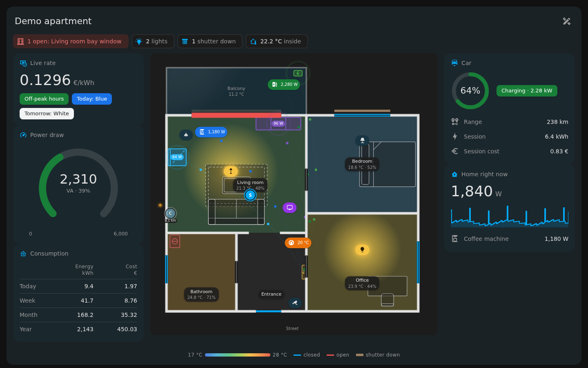This screenshot has width=588, height=368.
Task: Open dashboard edit tools icon
Action: [x=566, y=21]
